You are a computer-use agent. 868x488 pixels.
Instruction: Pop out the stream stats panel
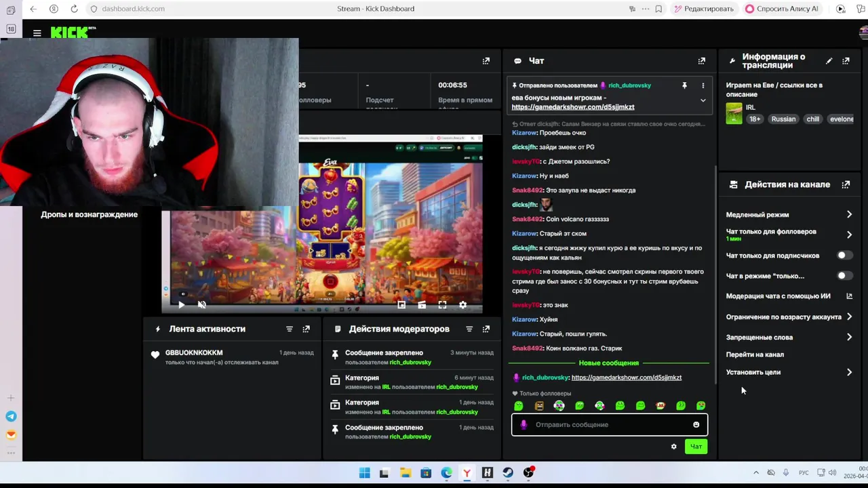[486, 61]
